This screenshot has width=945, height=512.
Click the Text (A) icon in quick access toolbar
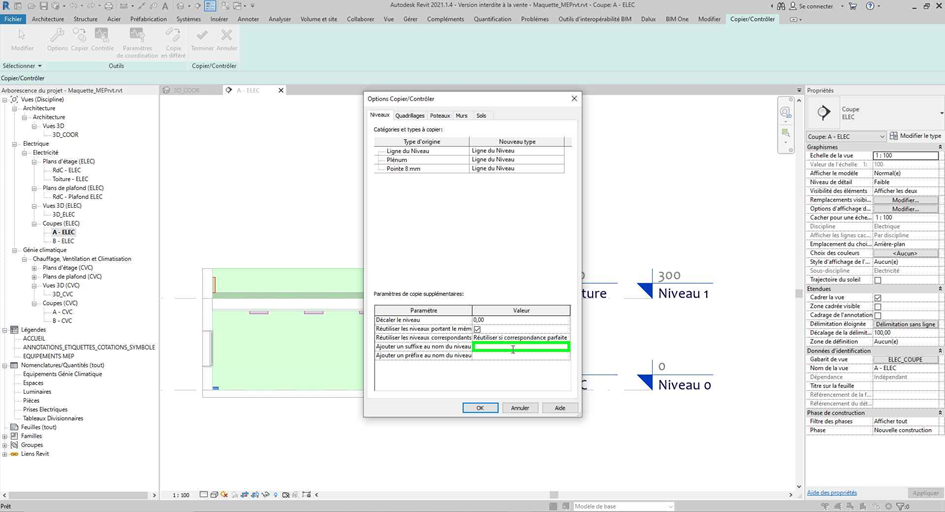point(165,6)
